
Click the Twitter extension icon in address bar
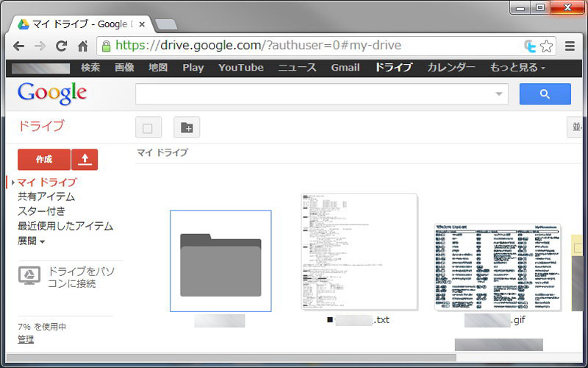pos(530,46)
